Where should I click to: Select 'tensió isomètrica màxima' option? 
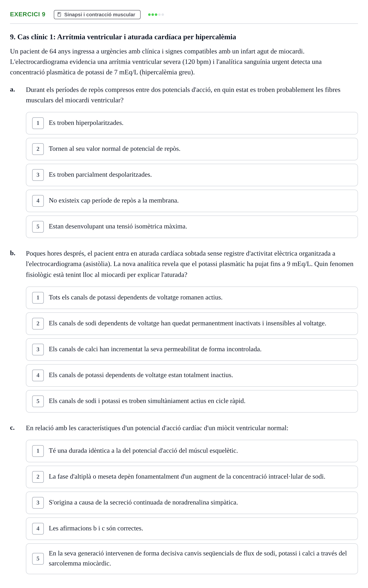[192, 227]
